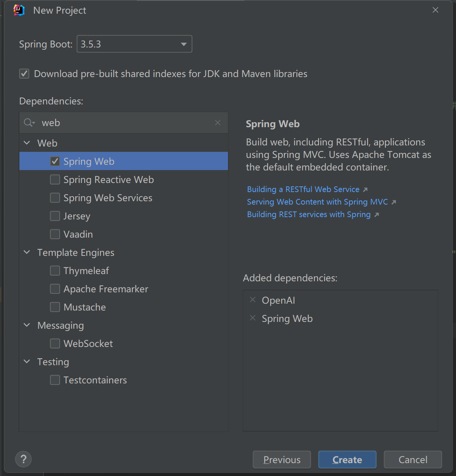Tick the Apache Freemarker checkbox
Viewport: 456px width, 476px height.
pyautogui.click(x=55, y=289)
